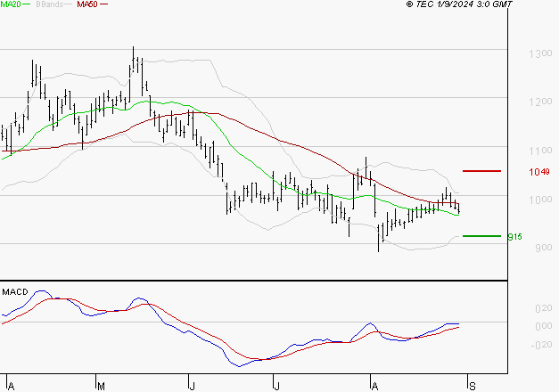Click the first A month label

click(x=12, y=387)
